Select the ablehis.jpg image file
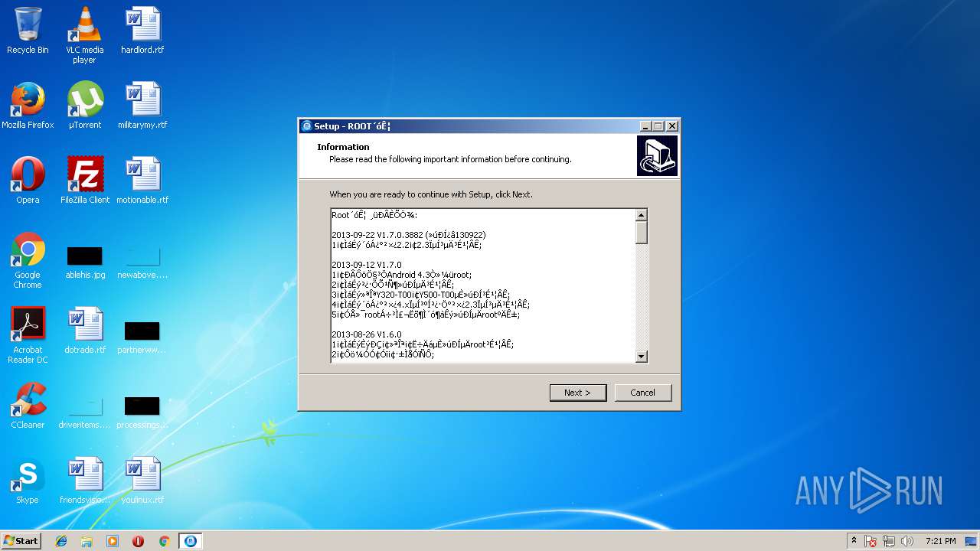Viewport: 980px width, 551px height. (x=85, y=262)
